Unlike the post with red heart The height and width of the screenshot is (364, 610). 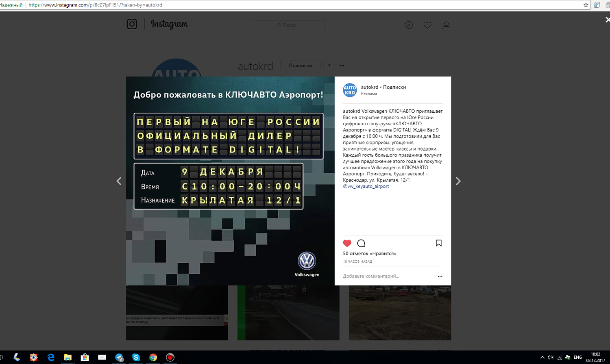(347, 243)
